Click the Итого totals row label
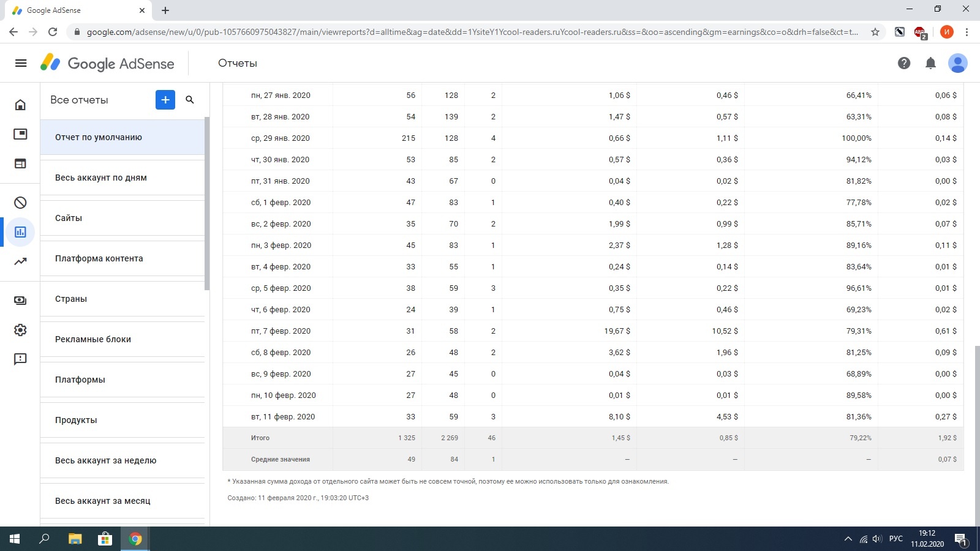980x551 pixels. pos(260,438)
